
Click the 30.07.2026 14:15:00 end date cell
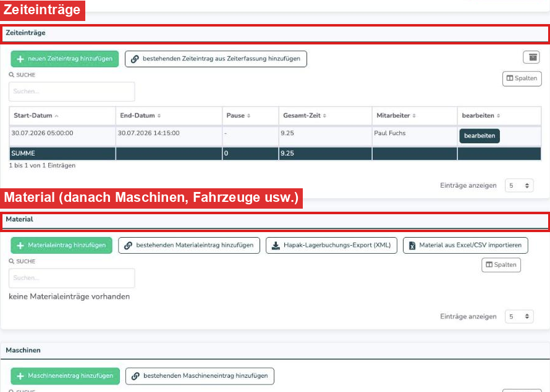pos(169,136)
